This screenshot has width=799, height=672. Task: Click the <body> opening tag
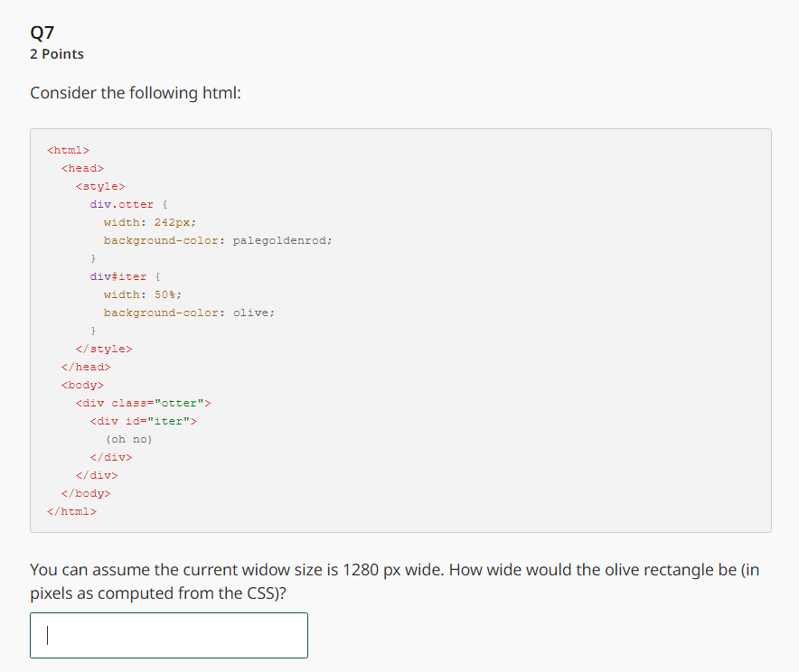click(x=81, y=385)
